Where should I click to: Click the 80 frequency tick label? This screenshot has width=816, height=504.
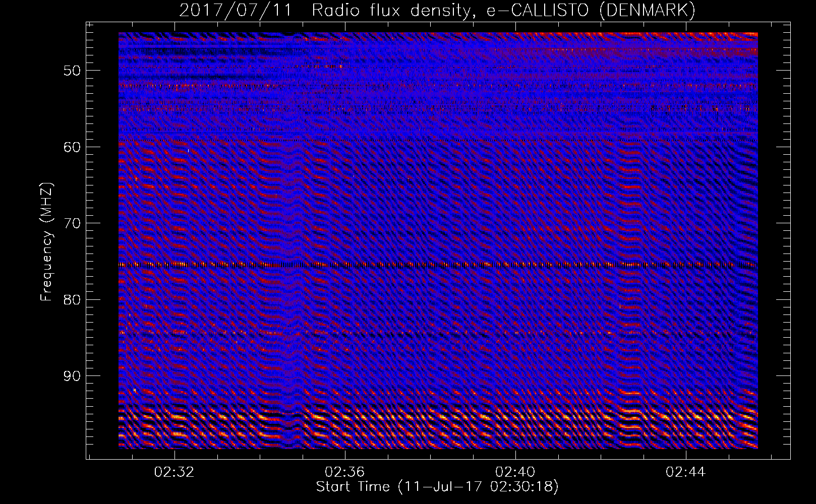click(x=72, y=300)
